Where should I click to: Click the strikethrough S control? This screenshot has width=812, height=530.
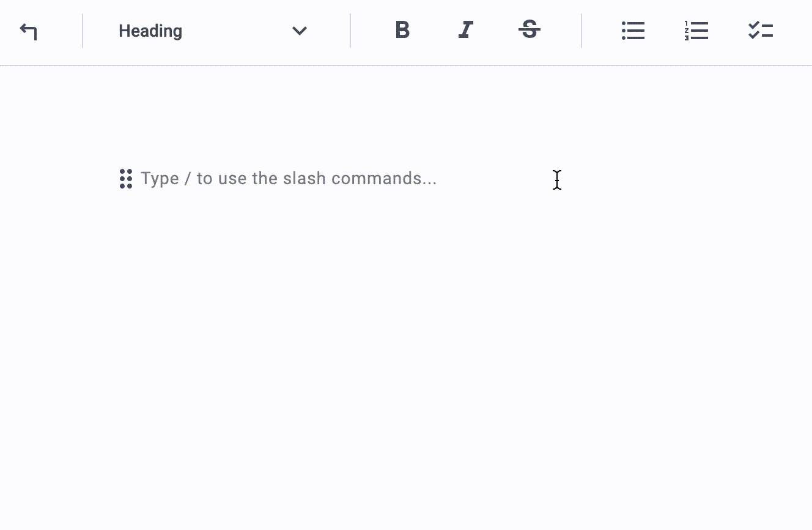pyautogui.click(x=529, y=31)
